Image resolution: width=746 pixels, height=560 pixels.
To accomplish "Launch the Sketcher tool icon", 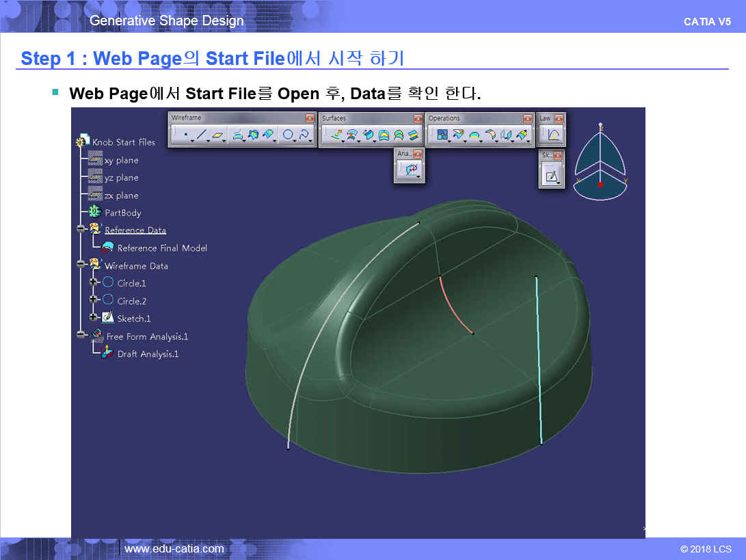I will [x=551, y=176].
